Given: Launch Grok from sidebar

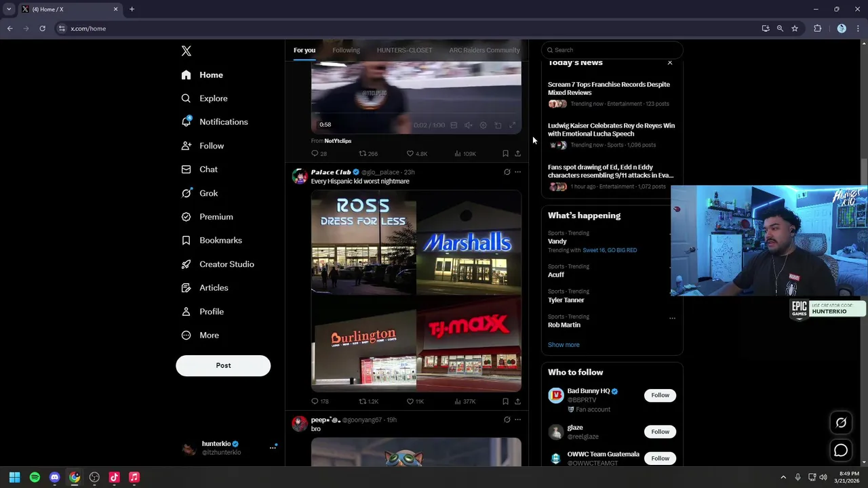Looking at the screenshot, I should pos(199,193).
